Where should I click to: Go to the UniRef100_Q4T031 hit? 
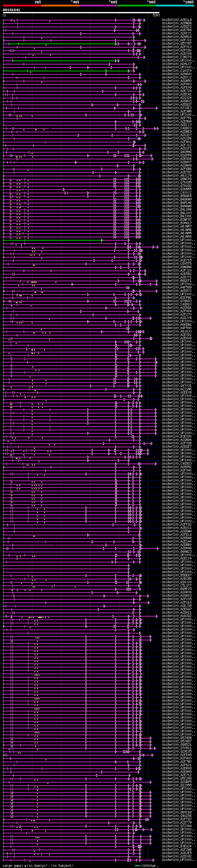click(x=177, y=386)
